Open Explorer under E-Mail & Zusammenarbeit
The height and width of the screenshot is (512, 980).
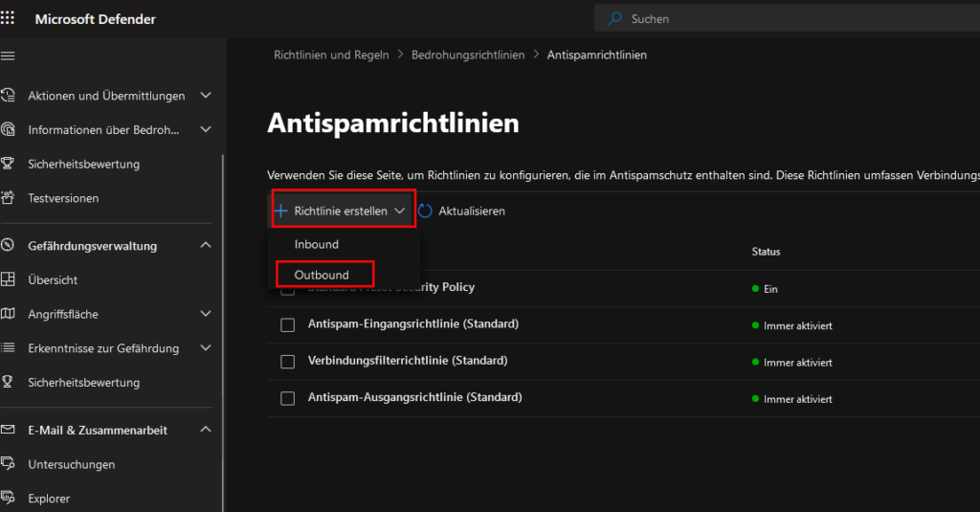coord(49,499)
